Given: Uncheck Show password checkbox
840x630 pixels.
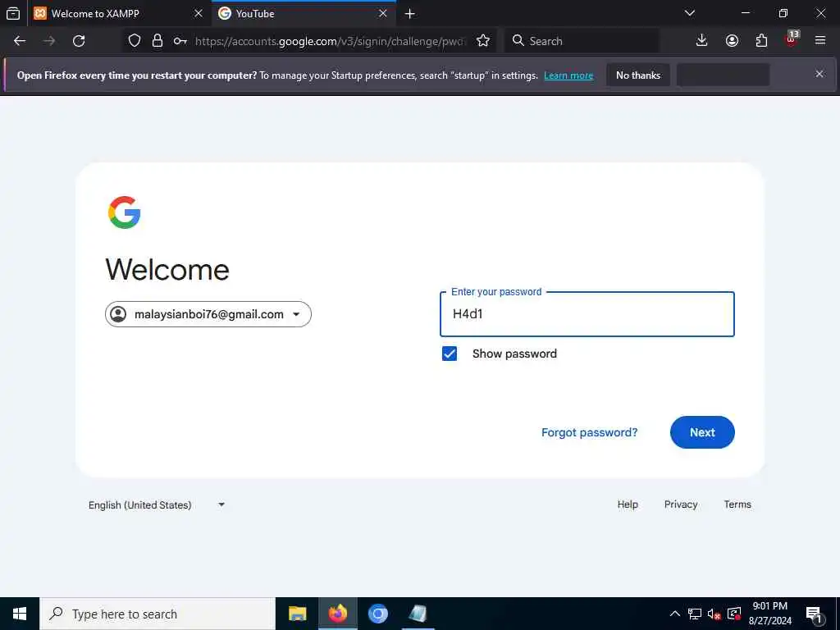Looking at the screenshot, I should 450,354.
